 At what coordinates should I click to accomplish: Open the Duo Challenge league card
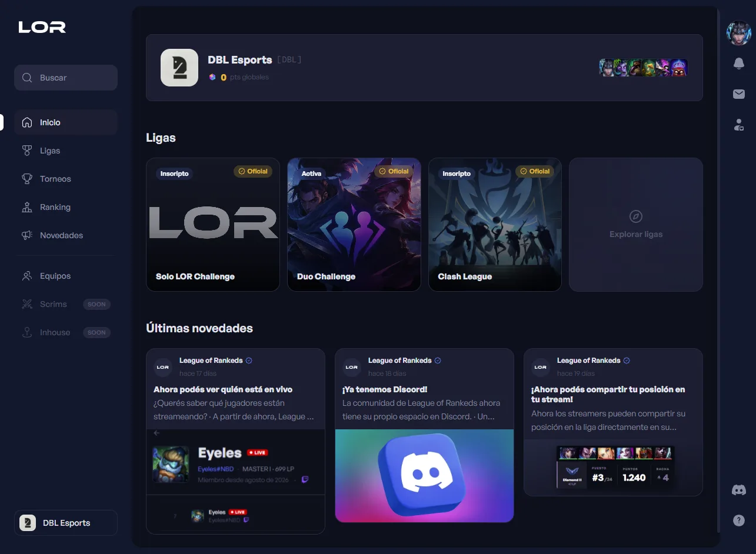[354, 225]
